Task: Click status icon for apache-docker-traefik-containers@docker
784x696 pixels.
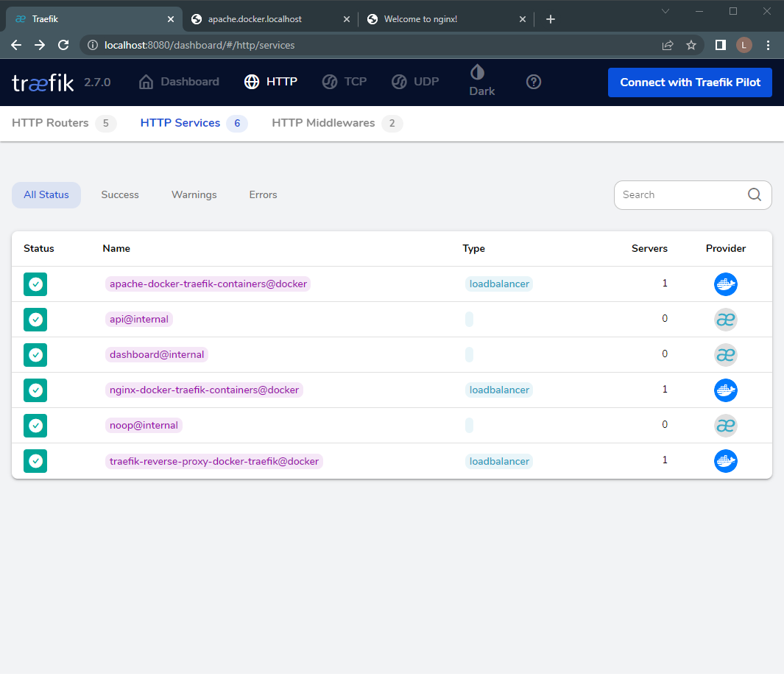Action: (x=35, y=284)
